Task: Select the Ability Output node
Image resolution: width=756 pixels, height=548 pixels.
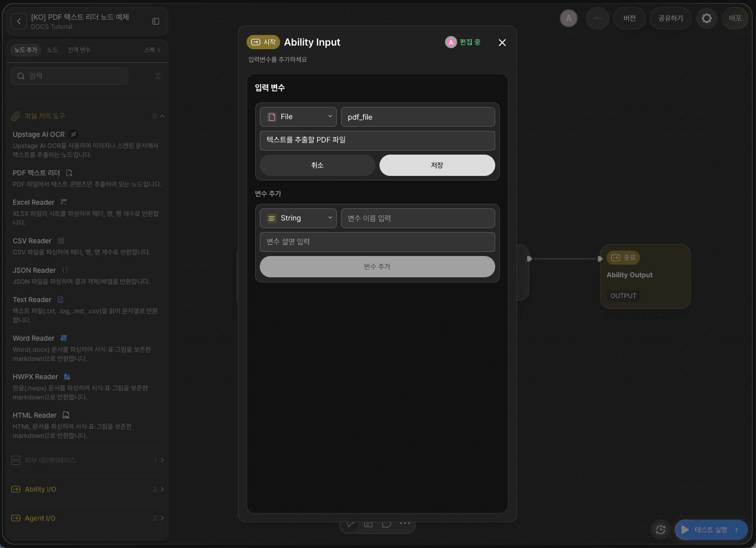Action: click(x=645, y=276)
